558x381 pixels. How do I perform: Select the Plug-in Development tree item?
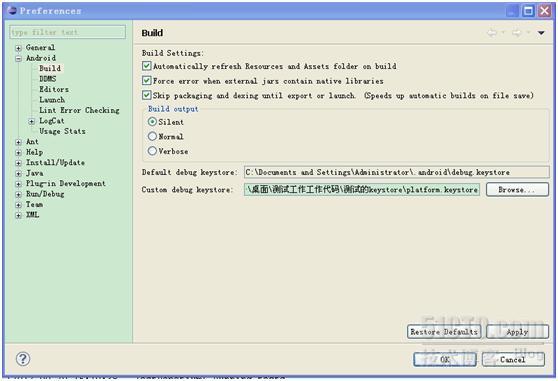click(65, 184)
